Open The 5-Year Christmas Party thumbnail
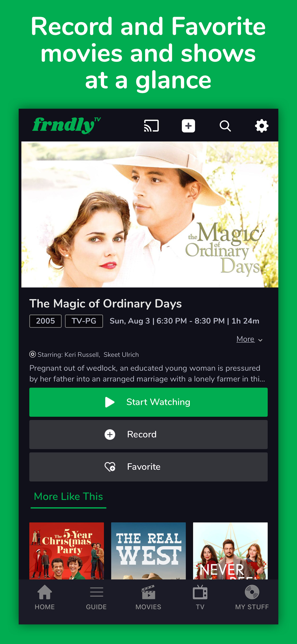Screen dimensions: 297x644 point(67,551)
